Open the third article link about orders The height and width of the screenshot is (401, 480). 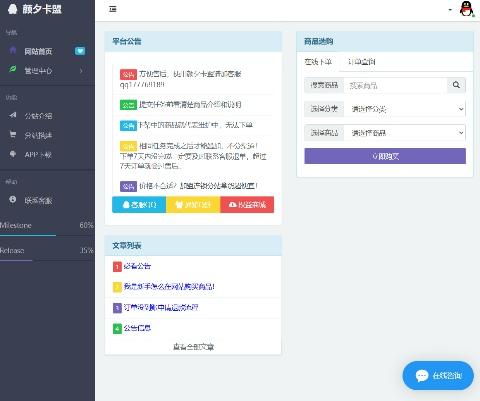[161, 307]
